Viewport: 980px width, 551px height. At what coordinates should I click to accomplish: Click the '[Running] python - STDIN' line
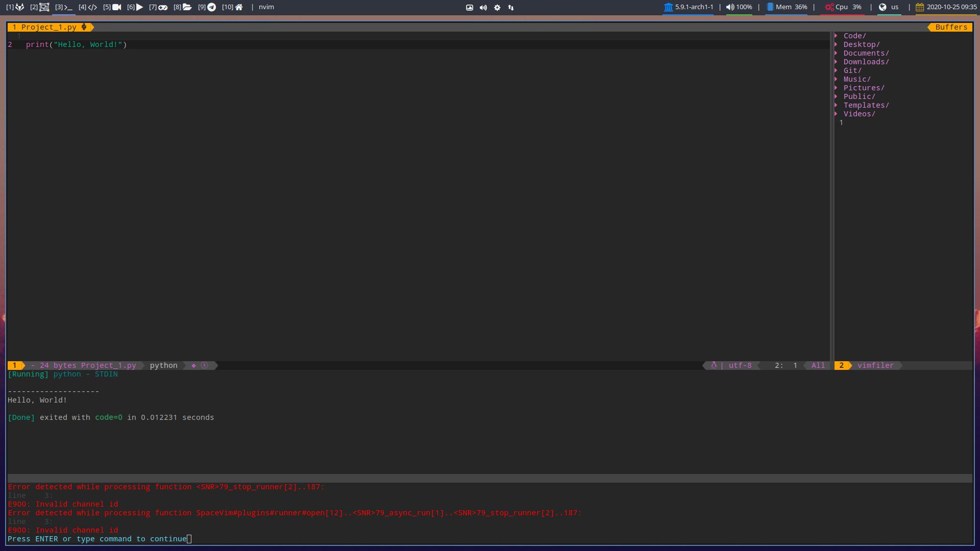tap(63, 374)
